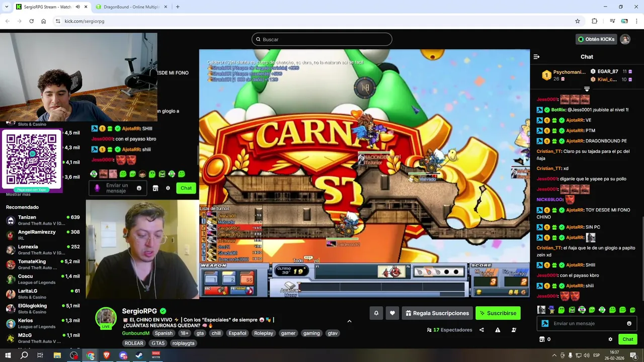The image size is (644, 362).
Task: Switch to DragonBound browser tab
Action: [131, 7]
